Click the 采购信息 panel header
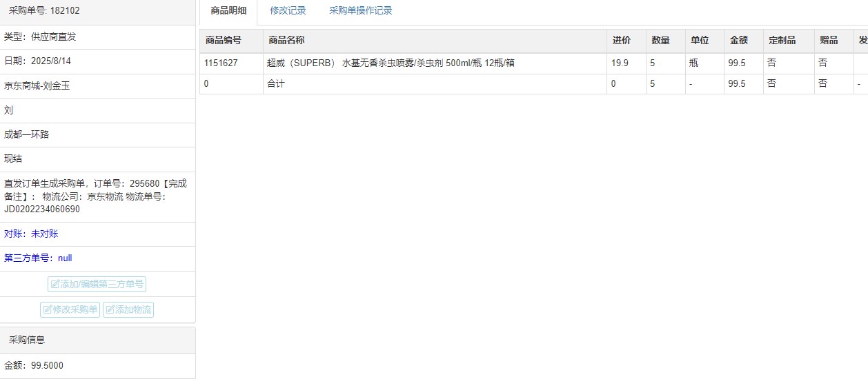The width and height of the screenshot is (868, 379). [97, 340]
